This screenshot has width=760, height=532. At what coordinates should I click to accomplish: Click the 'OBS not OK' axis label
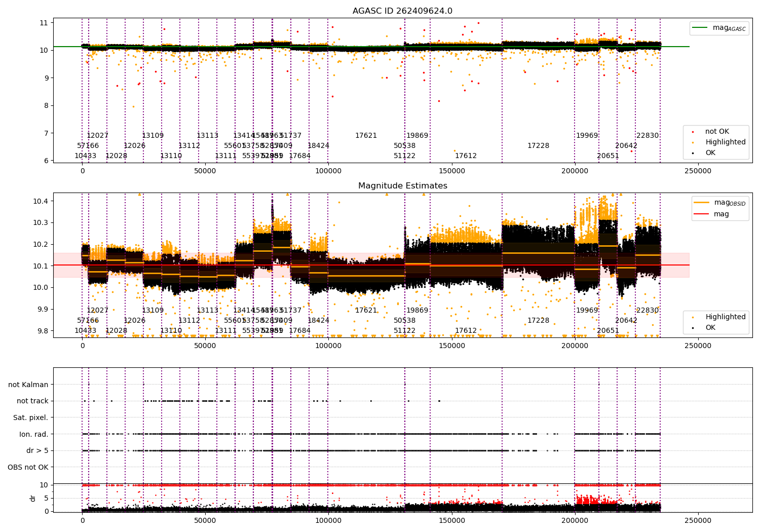click(28, 467)
